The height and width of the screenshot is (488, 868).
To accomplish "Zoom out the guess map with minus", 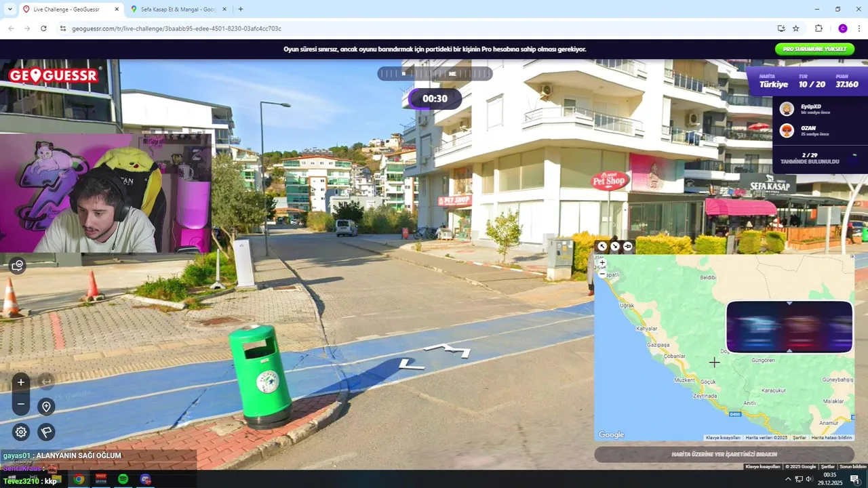I will [x=602, y=273].
